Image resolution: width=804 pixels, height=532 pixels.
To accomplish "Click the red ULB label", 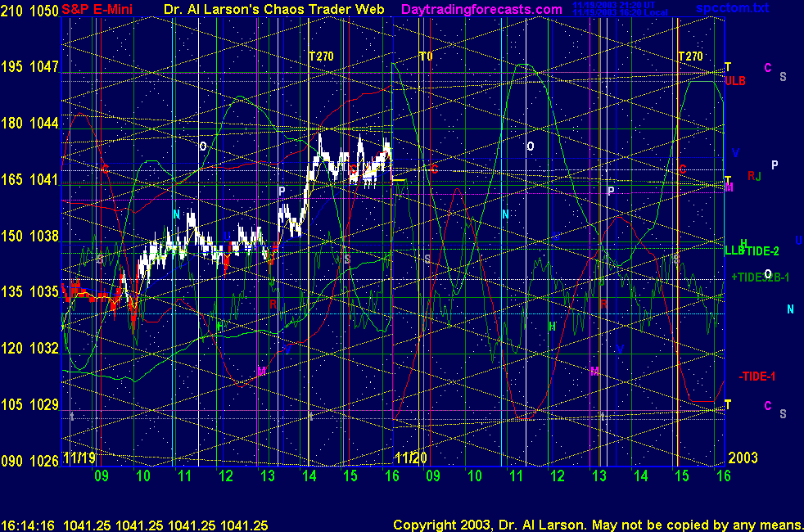I will pyautogui.click(x=734, y=81).
